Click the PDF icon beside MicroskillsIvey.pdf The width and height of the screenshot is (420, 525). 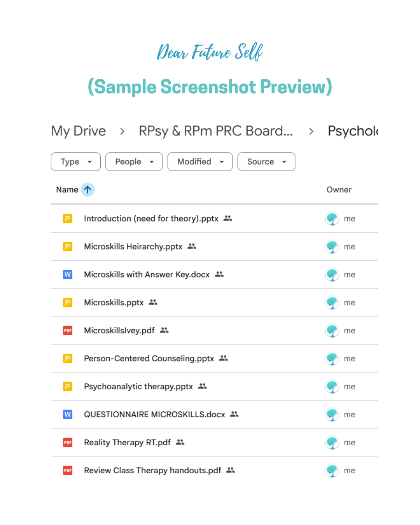68,331
